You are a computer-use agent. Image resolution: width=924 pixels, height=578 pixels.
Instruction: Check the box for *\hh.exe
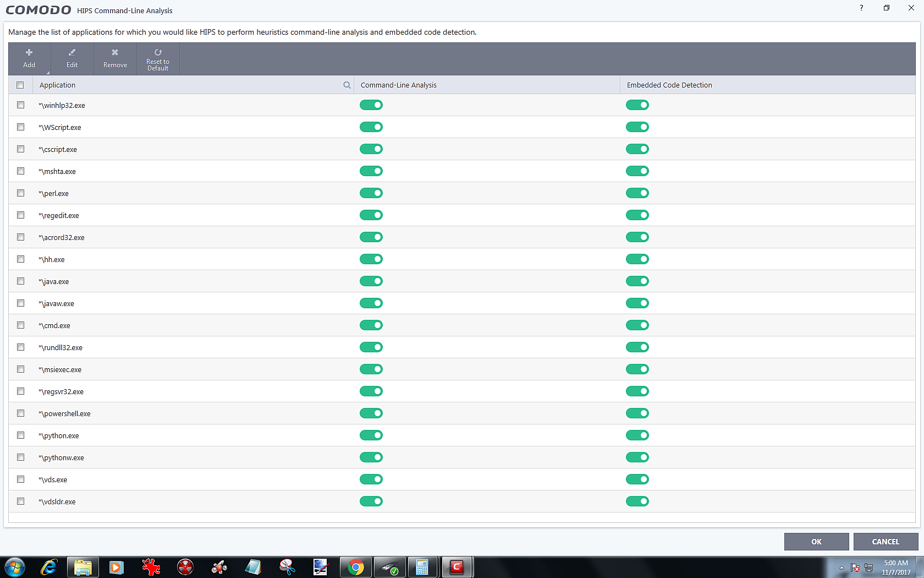pos(21,259)
